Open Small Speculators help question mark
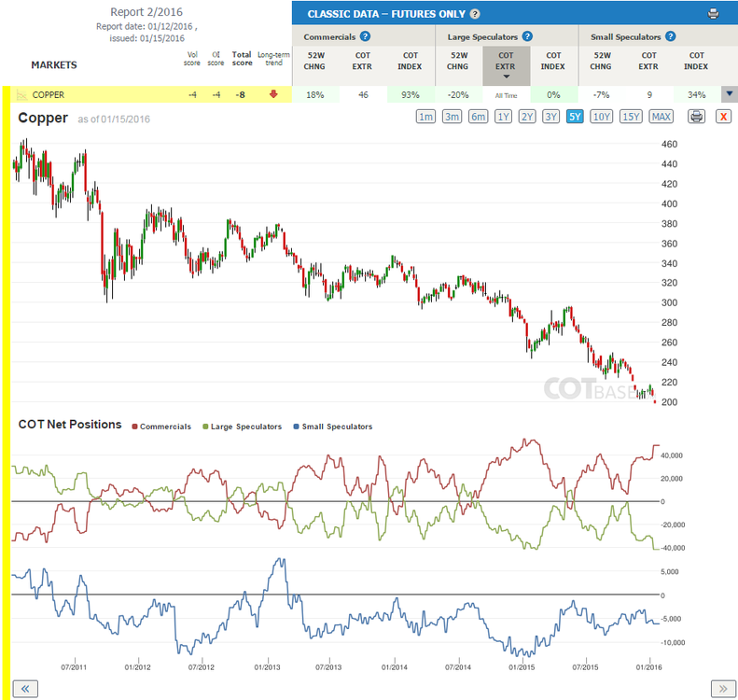This screenshot has height=700, width=738. tap(671, 36)
